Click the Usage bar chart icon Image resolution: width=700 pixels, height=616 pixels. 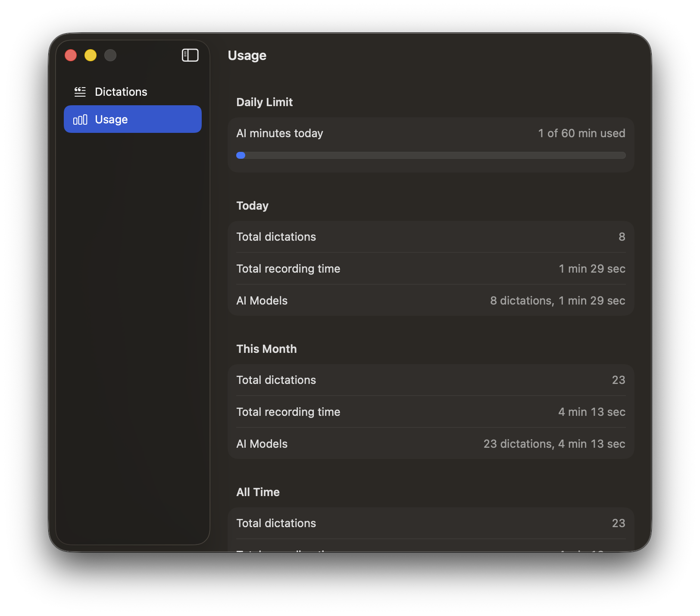[x=80, y=119]
